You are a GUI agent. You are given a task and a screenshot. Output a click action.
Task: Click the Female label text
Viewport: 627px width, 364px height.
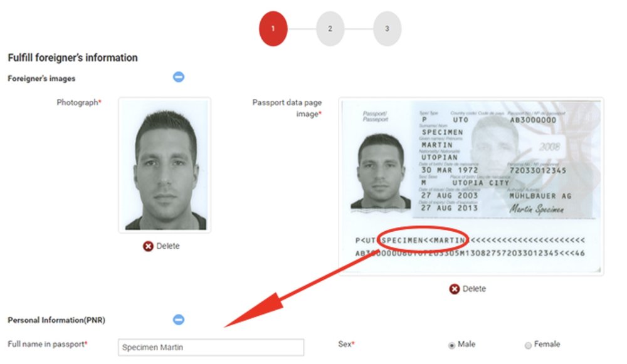tap(547, 344)
